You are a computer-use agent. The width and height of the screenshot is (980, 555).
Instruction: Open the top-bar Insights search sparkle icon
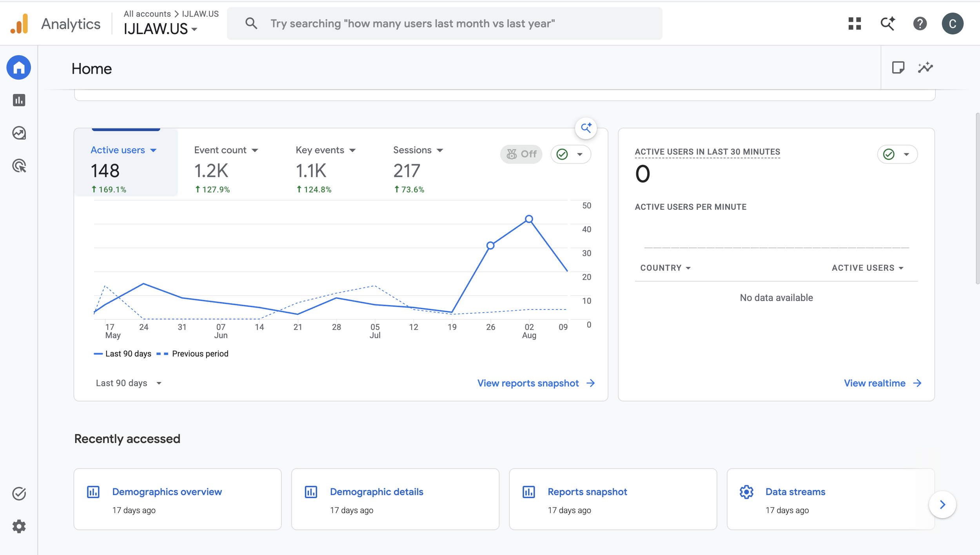click(887, 24)
